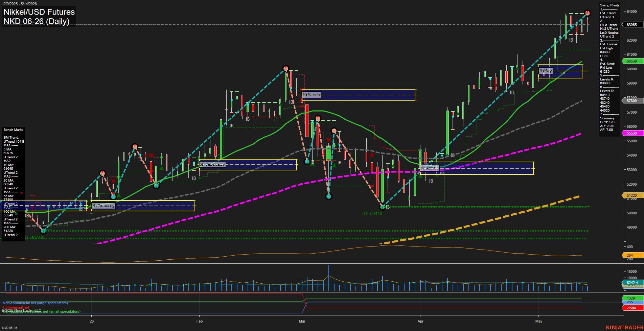Click the 15000 volume axis label
The image size is (644, 331).
(632, 271)
